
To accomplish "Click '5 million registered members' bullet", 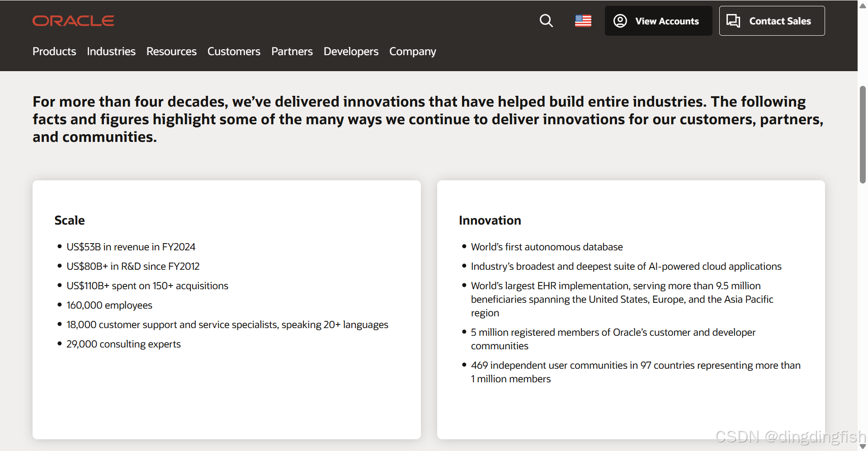I will [x=613, y=339].
